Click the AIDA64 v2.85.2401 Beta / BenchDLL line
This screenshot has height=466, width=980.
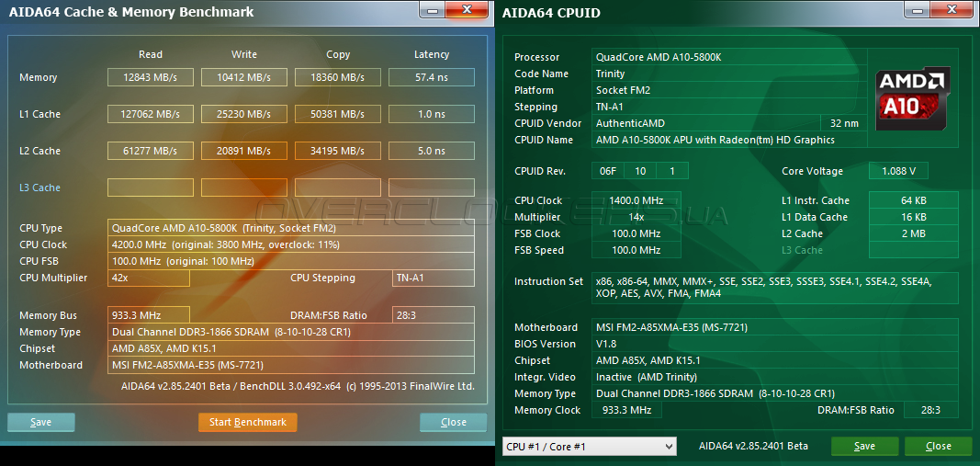point(298,386)
